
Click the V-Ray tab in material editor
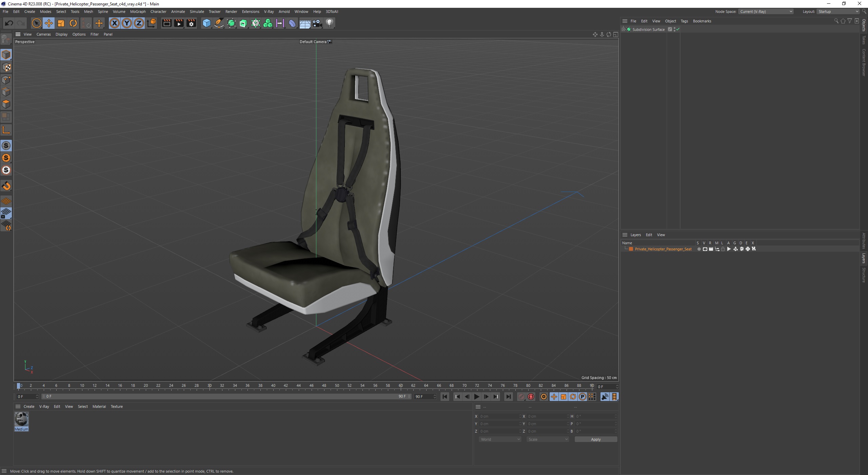click(44, 406)
